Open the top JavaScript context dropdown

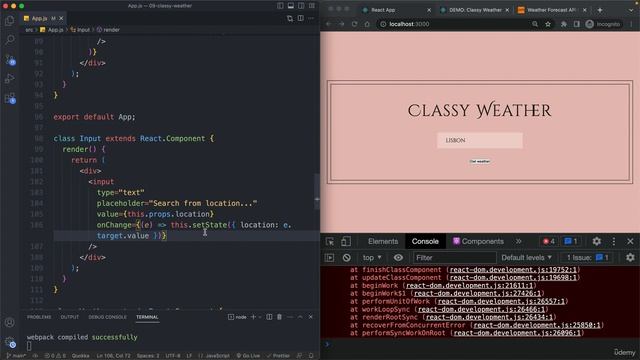[372, 258]
